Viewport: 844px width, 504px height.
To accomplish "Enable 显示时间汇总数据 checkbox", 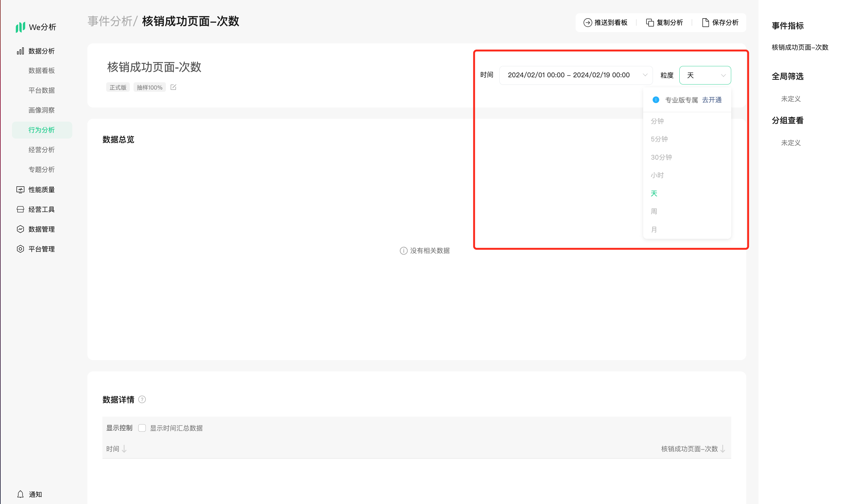I will [142, 428].
